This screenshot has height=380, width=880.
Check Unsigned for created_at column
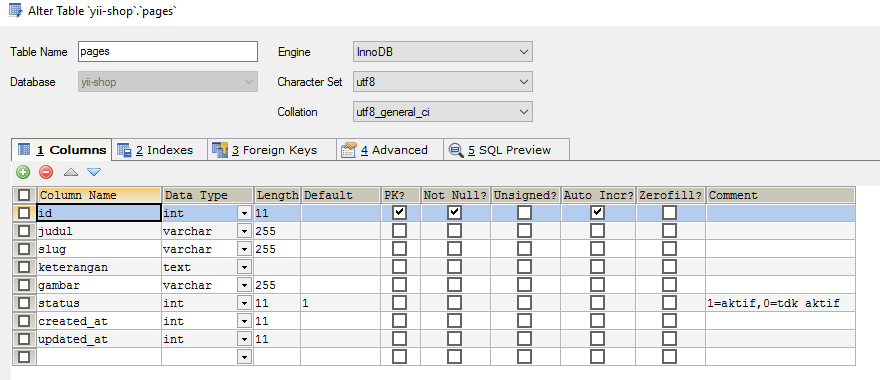coord(524,321)
